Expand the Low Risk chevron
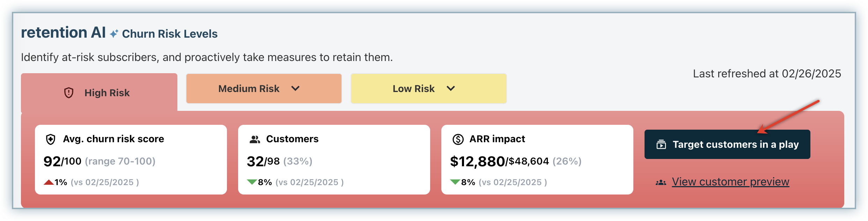868x221 pixels. click(451, 89)
